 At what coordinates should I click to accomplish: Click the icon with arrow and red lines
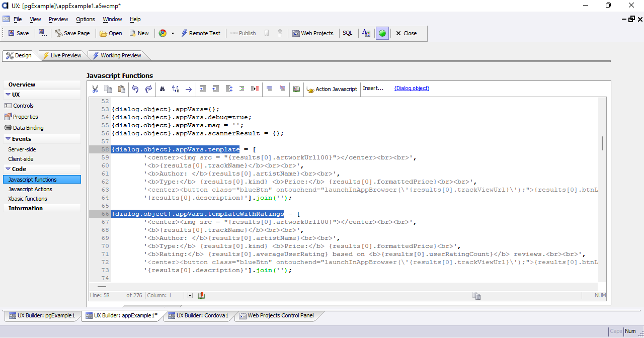pos(255,89)
